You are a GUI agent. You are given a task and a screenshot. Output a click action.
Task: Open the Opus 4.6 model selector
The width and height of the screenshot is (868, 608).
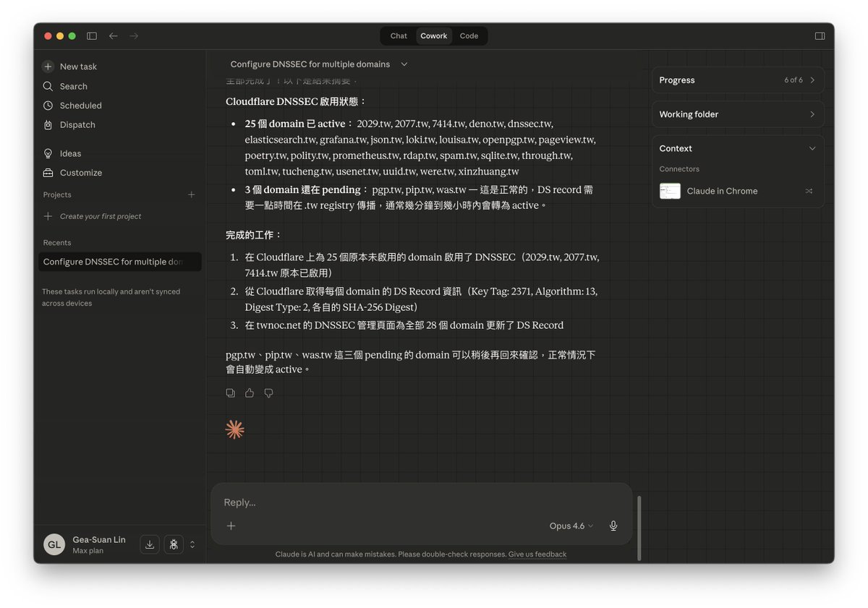(x=571, y=526)
